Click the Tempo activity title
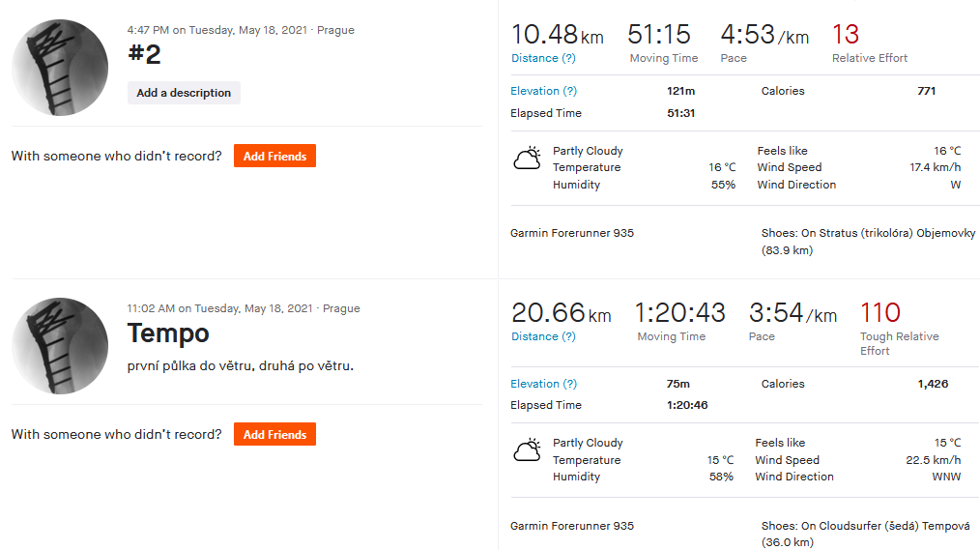Screen dimensions: 980x550 pyautogui.click(x=168, y=333)
